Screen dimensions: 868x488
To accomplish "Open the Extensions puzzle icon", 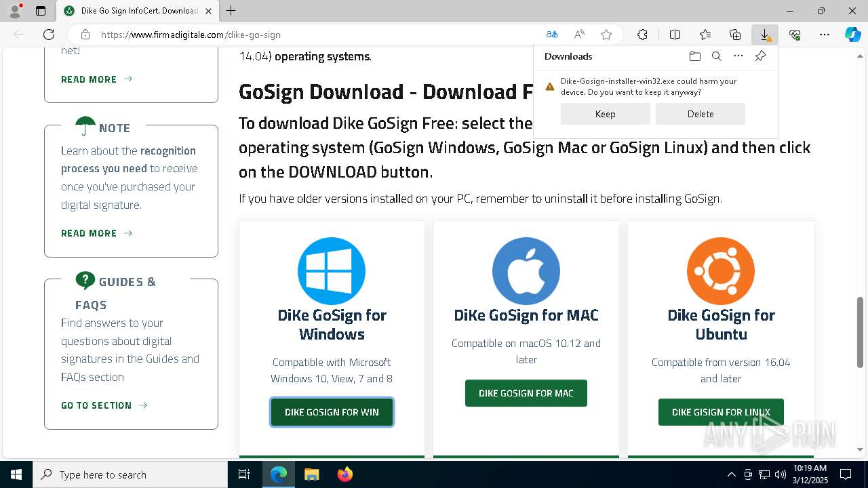I will [x=642, y=35].
